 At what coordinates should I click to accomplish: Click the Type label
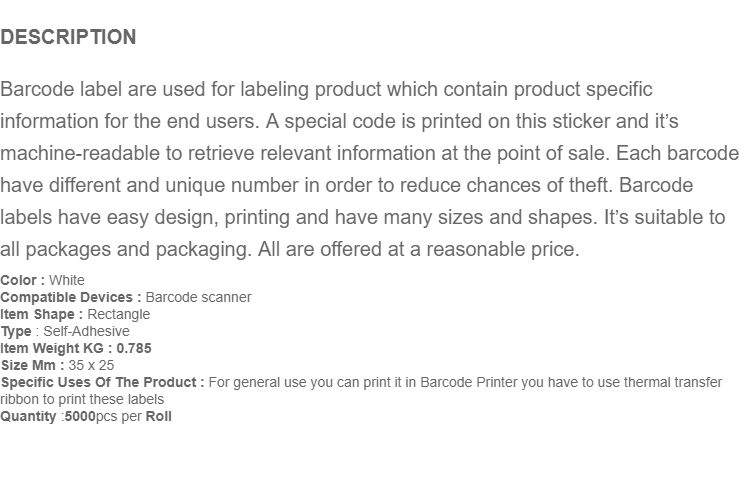[16, 331]
